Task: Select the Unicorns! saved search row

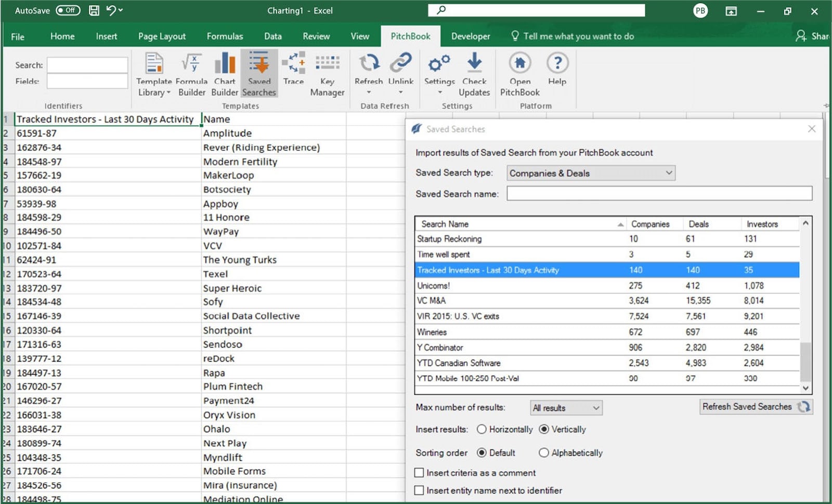Action: click(607, 286)
